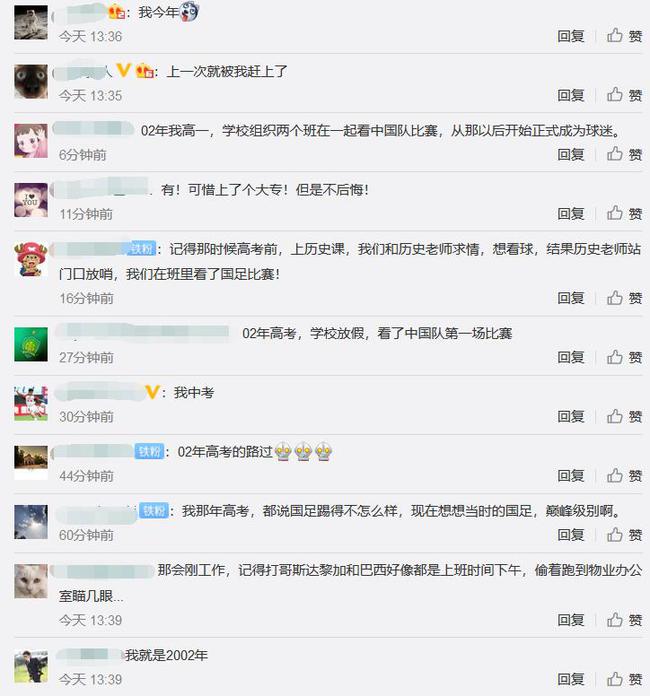Screen dimensions: 650x696
Task: Reply to the '我今年' comment
Action: coord(571,36)
